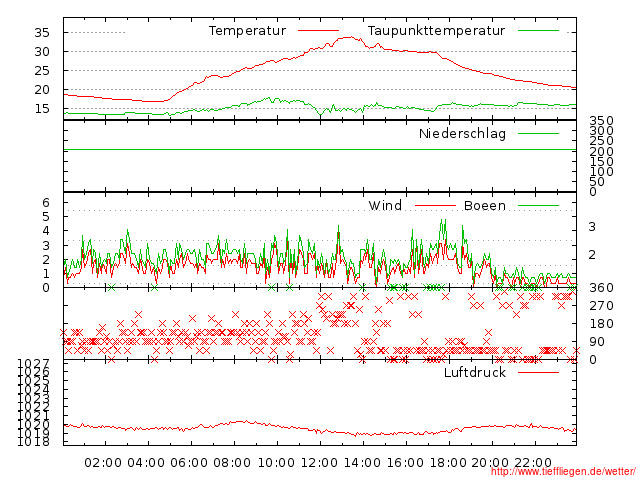
Task: Click the 15 temperature axis value
Action: point(42,109)
